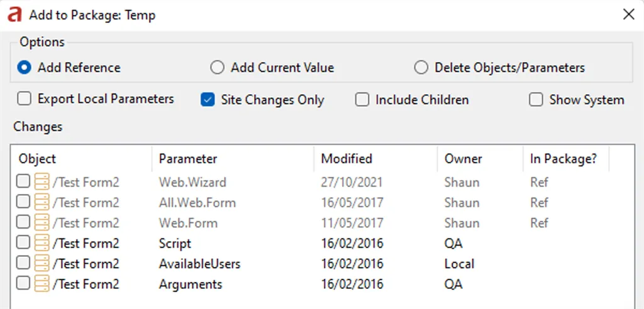Click QA owner in the Script row

[x=453, y=243]
